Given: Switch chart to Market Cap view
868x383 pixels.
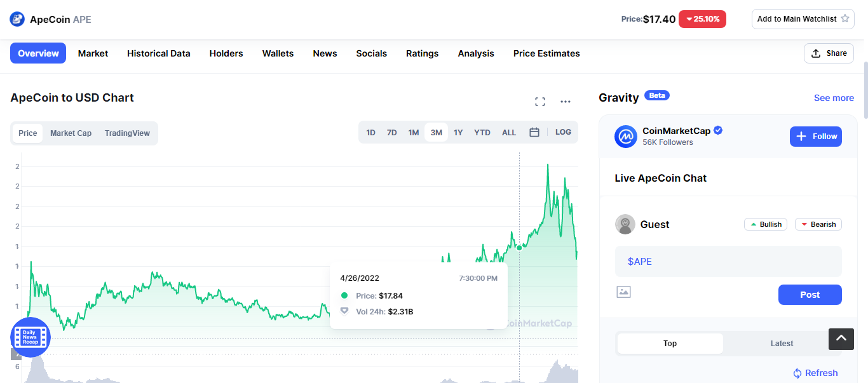Looking at the screenshot, I should [x=71, y=133].
